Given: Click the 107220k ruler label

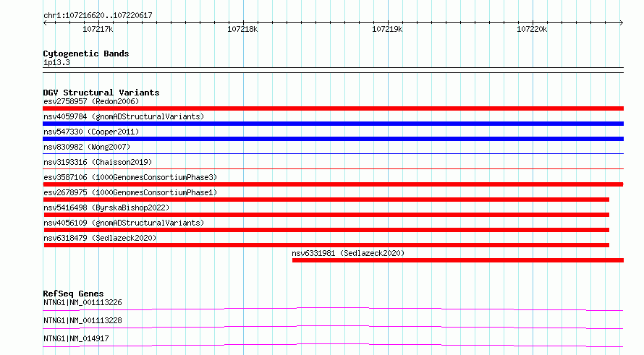Looking at the screenshot, I should point(532,29).
